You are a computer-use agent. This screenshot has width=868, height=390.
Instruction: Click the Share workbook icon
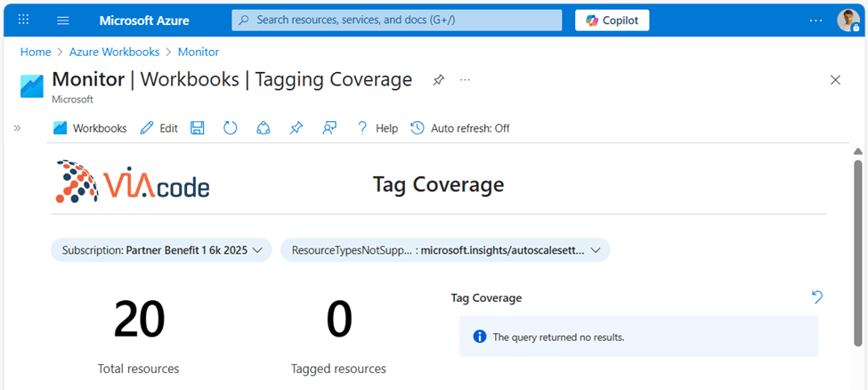coord(263,128)
